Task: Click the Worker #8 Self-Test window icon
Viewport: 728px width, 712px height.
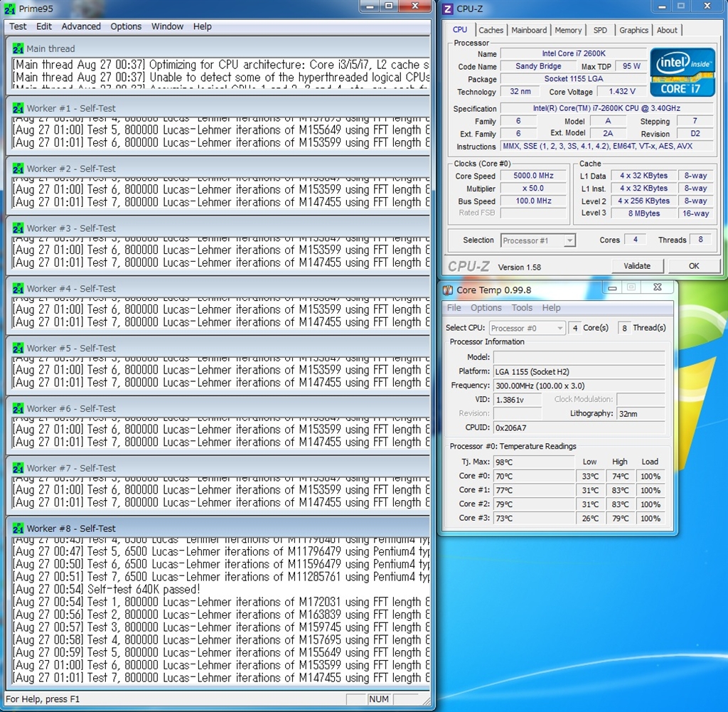Action: (x=18, y=528)
